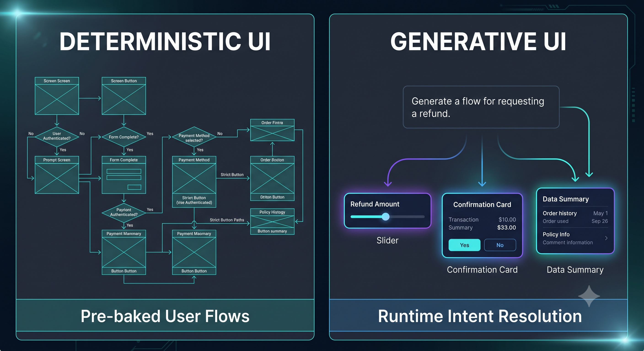Click the Payment Manτmary wireframe box
644x351 pixels.
pyautogui.click(x=124, y=252)
